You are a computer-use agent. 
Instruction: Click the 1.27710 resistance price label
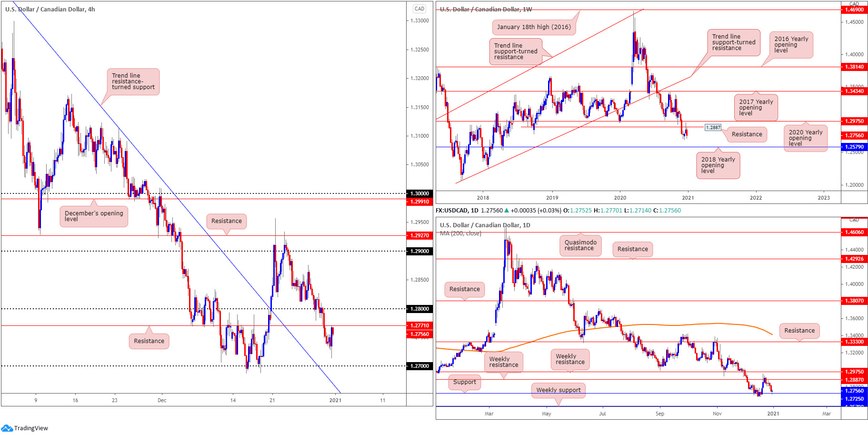pyautogui.click(x=419, y=325)
